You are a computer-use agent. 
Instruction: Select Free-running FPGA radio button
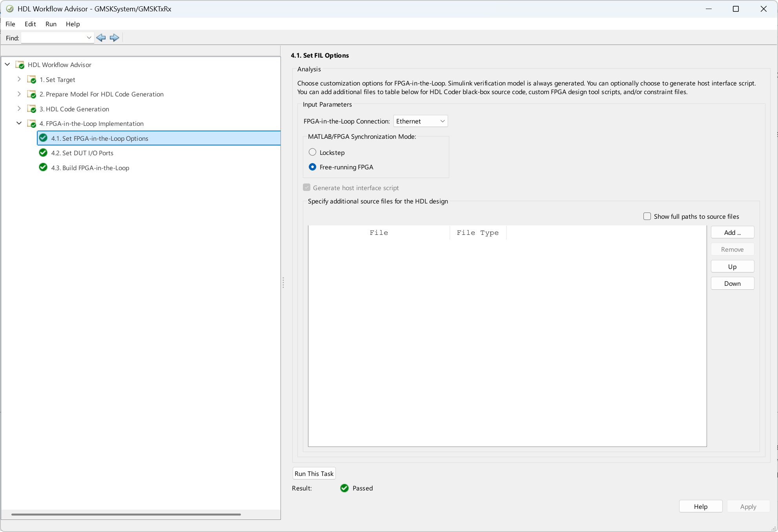coord(312,167)
